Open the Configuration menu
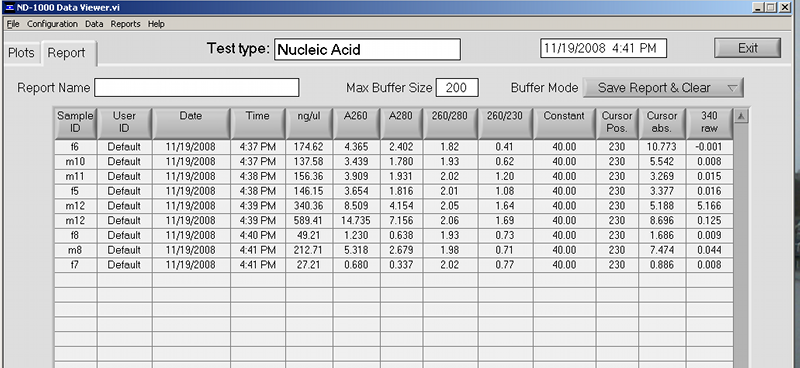 coord(53,24)
